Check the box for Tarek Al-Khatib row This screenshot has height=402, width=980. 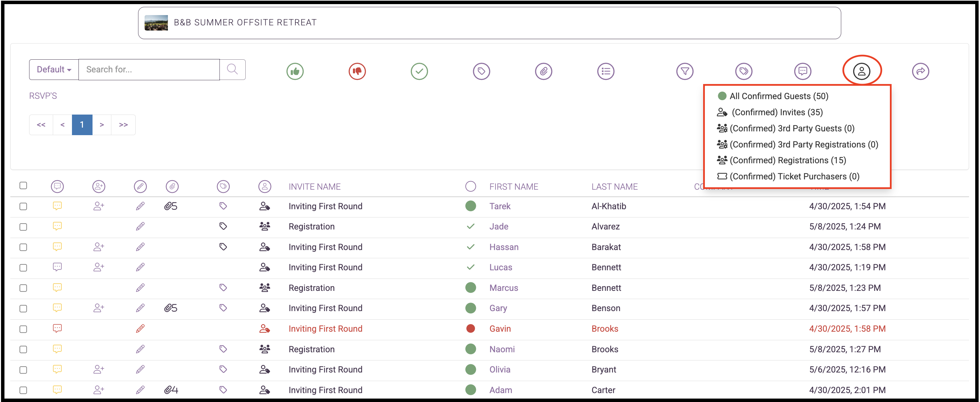(23, 206)
